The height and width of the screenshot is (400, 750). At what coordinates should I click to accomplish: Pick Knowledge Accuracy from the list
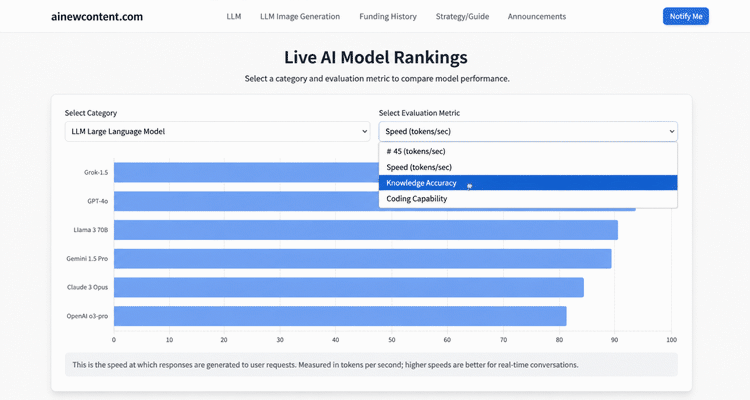pos(528,183)
